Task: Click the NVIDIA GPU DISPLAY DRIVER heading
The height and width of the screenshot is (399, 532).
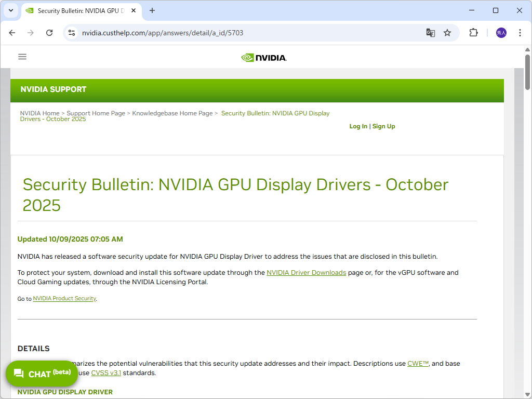Action: 65,392
